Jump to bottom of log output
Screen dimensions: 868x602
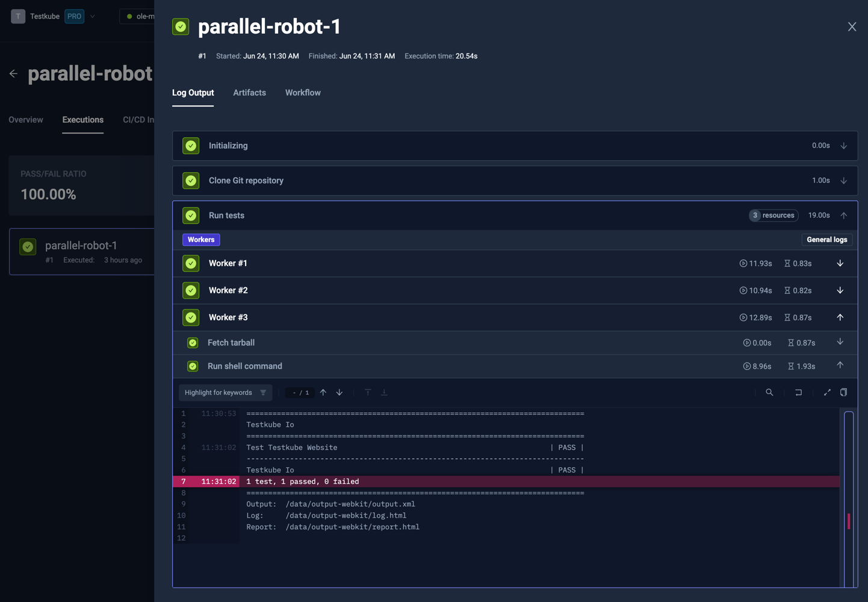(x=384, y=392)
